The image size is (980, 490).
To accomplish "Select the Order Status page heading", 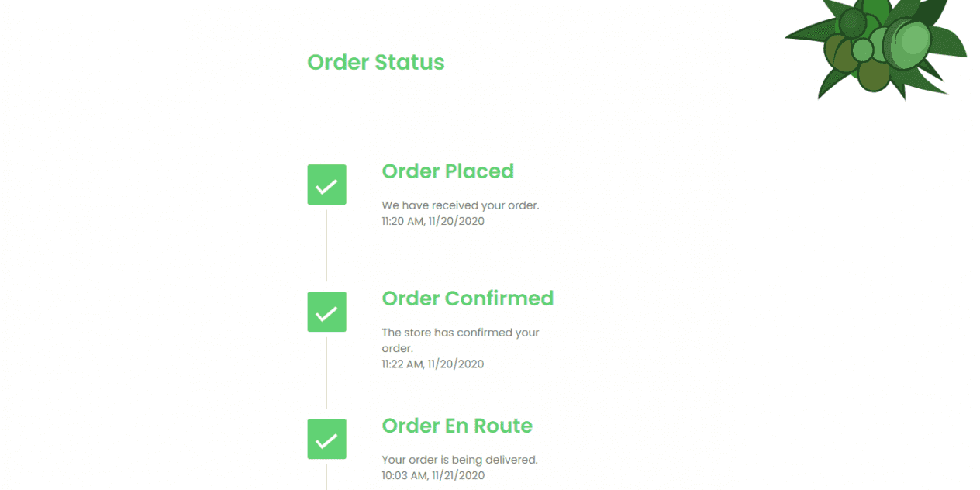I will click(376, 62).
